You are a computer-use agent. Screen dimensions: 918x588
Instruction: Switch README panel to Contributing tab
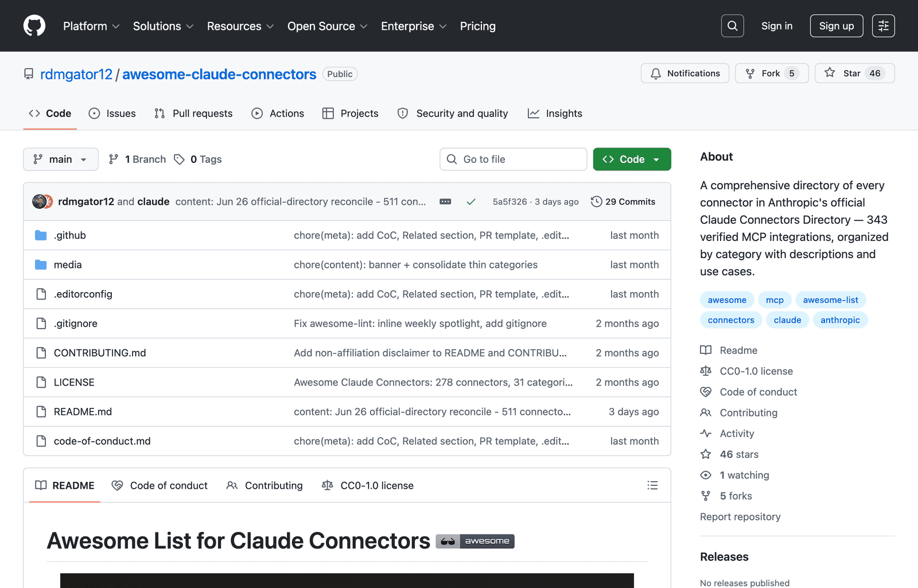coord(264,485)
